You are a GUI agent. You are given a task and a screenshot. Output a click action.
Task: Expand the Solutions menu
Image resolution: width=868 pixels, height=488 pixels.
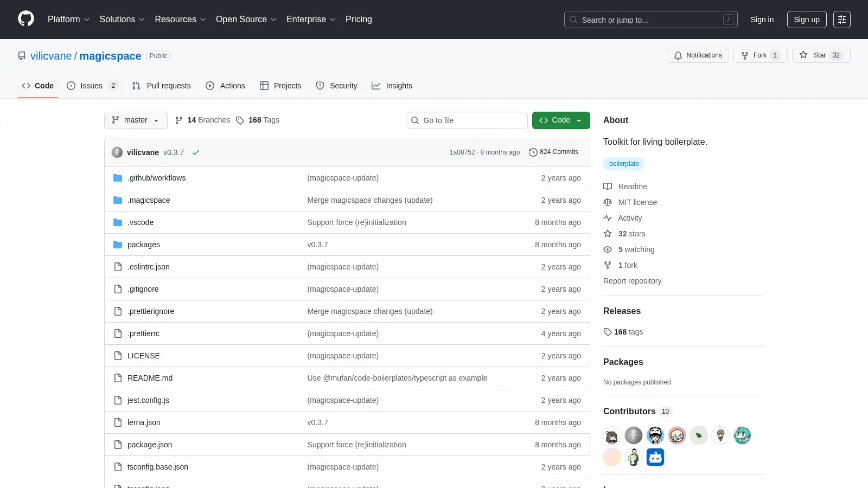(122, 20)
